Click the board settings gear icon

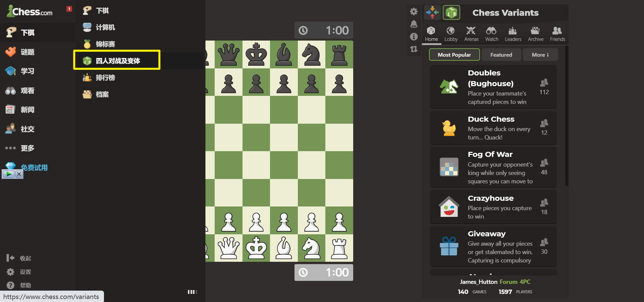[414, 11]
